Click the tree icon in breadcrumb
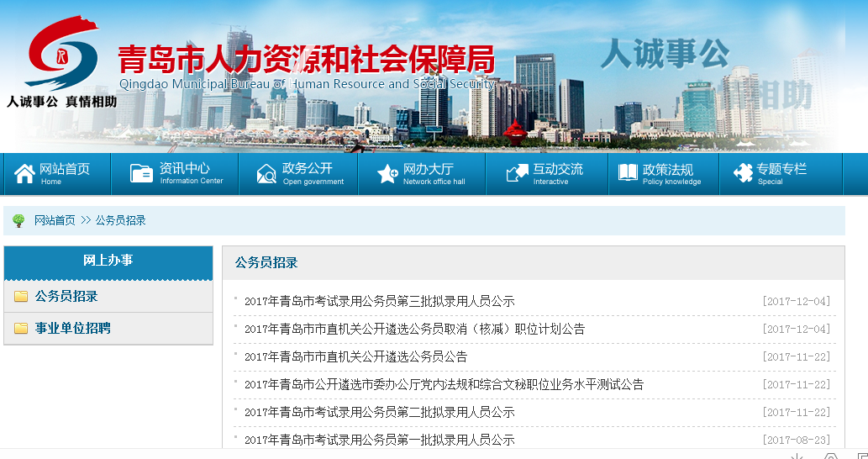 [18, 220]
